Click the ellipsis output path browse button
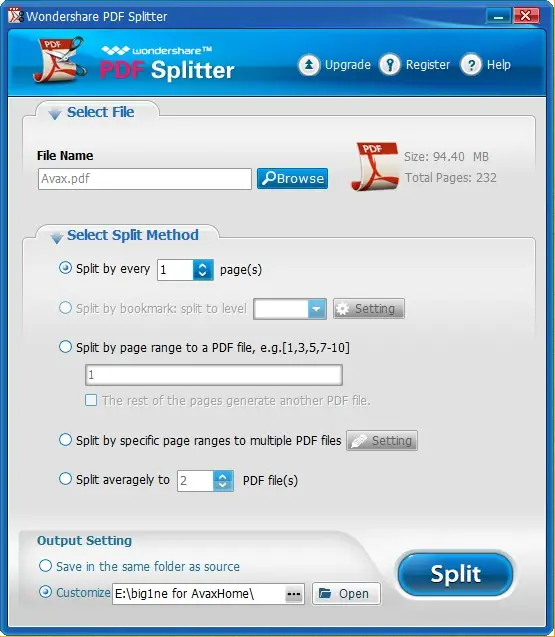 click(x=294, y=594)
